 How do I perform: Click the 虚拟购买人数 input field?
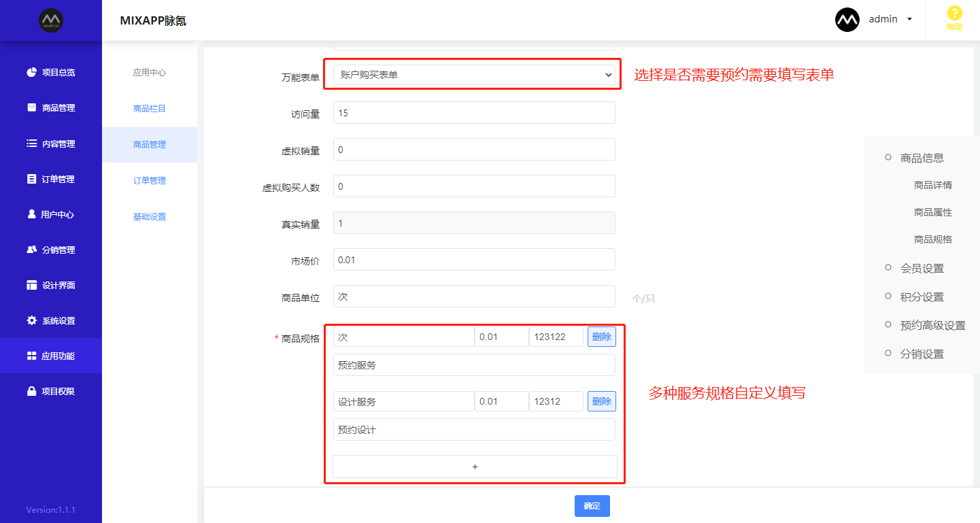(474, 186)
